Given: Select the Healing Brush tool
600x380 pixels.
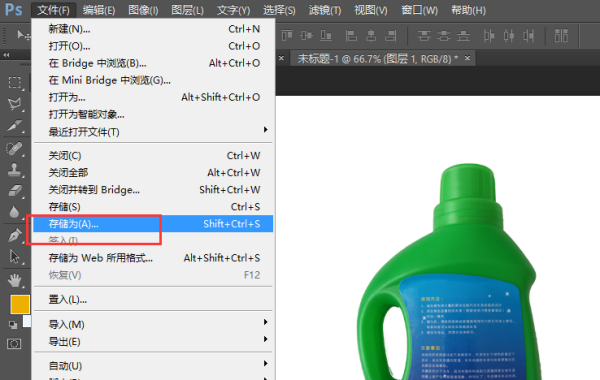Looking at the screenshot, I should coord(15,148).
